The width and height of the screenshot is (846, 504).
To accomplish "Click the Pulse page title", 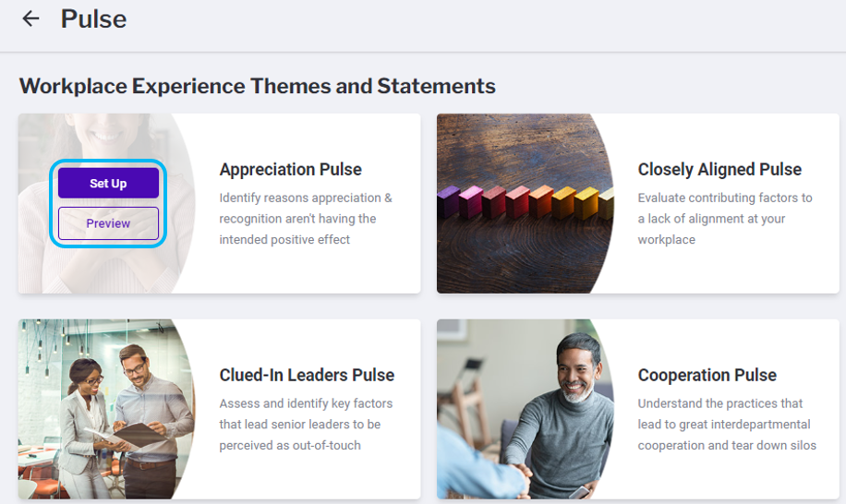I will (93, 18).
